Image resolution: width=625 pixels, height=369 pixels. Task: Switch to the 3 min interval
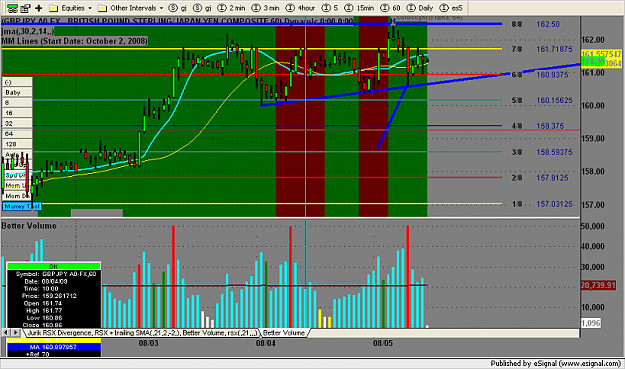click(x=265, y=8)
